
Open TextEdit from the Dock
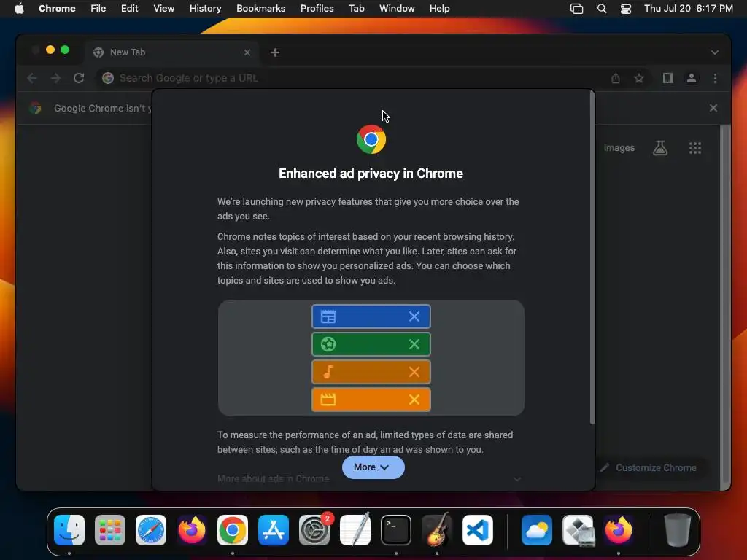tap(355, 530)
